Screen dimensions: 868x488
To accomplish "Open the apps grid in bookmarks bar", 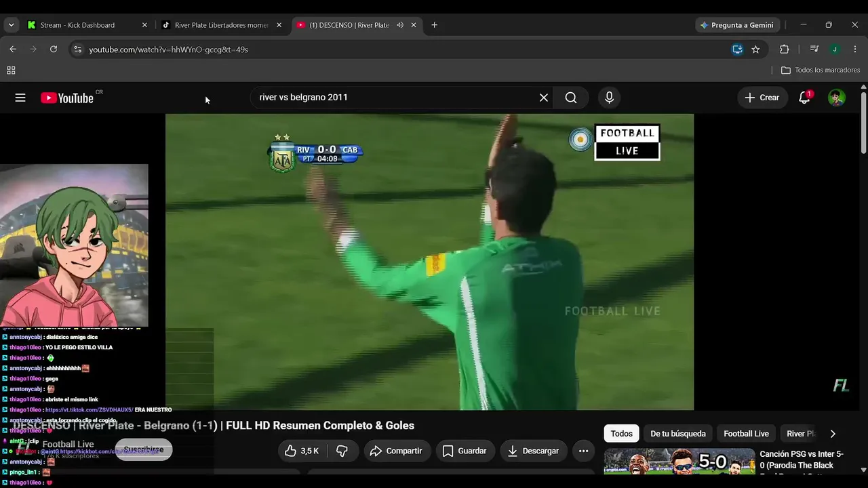I will (11, 70).
